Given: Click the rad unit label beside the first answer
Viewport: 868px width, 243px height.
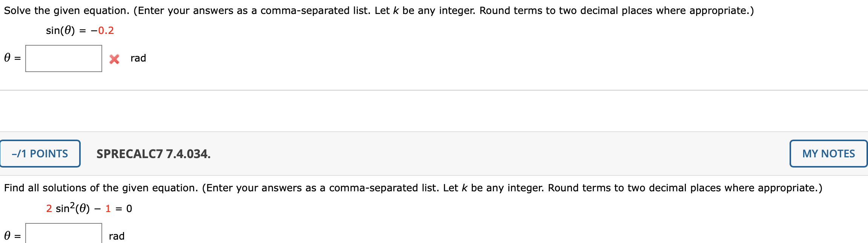Looking at the screenshot, I should pos(138,58).
